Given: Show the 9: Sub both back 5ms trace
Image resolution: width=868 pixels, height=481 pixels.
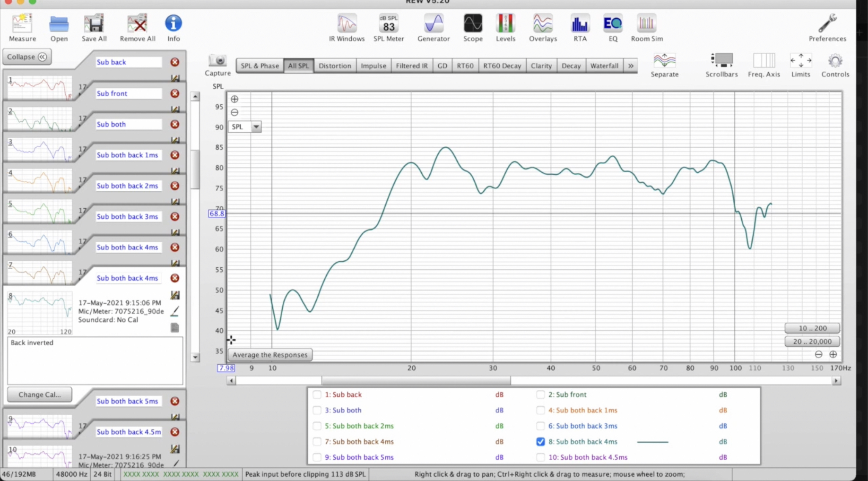Looking at the screenshot, I should (317, 457).
